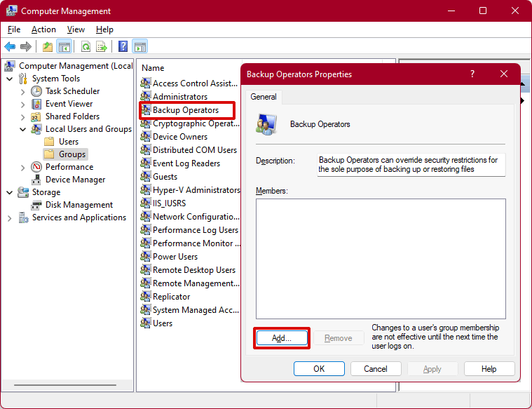Click the System Tools icon
Viewport: 532px width, 409px height.
[23, 79]
